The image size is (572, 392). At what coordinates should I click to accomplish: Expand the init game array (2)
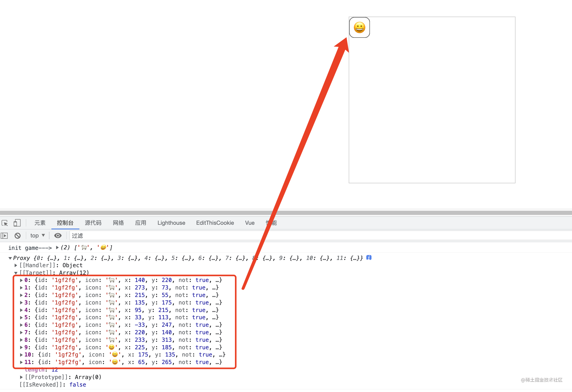[x=57, y=248]
